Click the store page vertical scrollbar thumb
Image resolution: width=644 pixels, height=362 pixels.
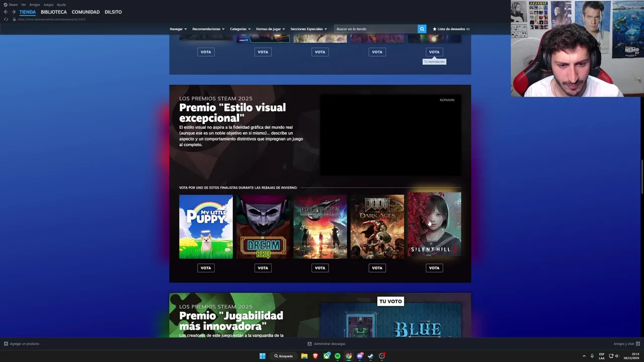tap(641, 176)
